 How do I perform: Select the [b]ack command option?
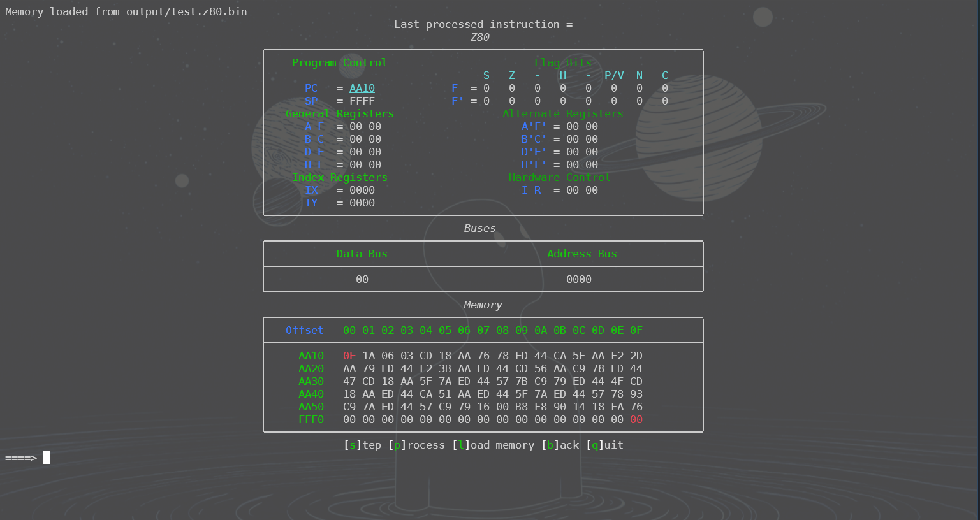(560, 445)
